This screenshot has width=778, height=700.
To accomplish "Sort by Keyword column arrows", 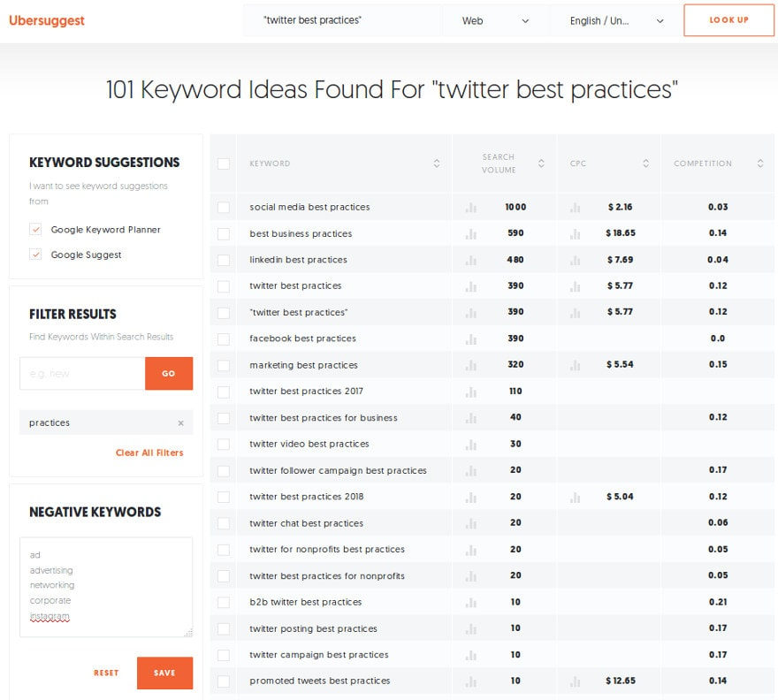I will [437, 164].
